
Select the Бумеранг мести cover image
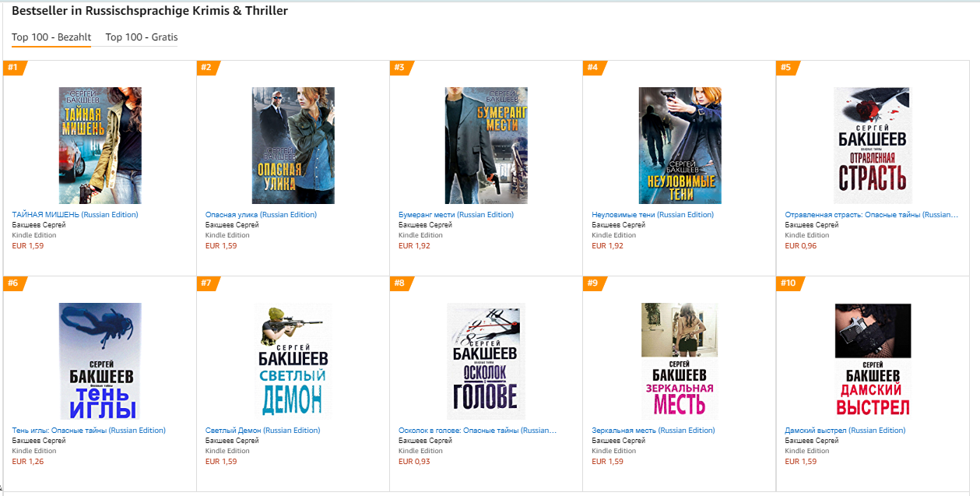486,146
